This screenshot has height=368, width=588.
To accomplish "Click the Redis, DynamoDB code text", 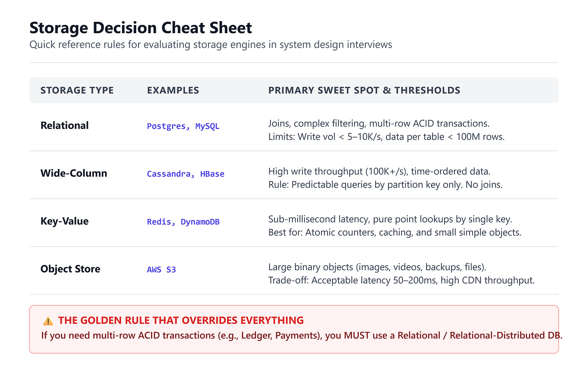I will (183, 222).
